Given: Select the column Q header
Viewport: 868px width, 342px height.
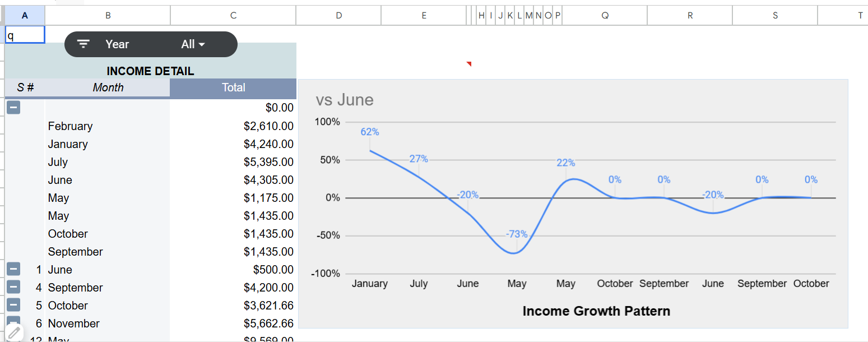Looking at the screenshot, I should coord(605,16).
